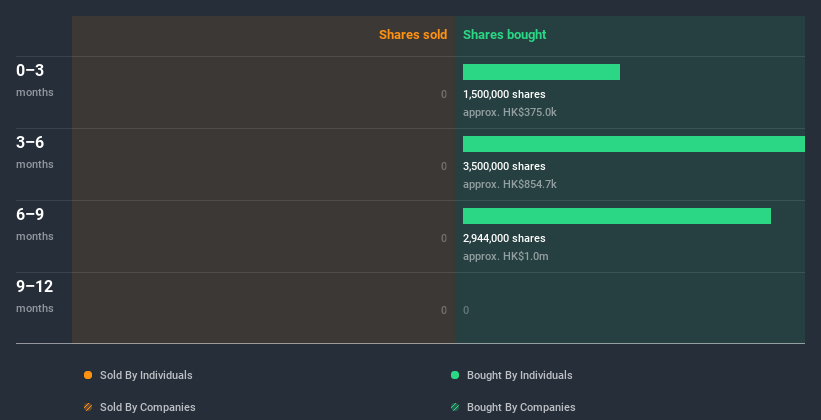Screen dimensions: 821x420
Task: Click the Bought By Companies legend label
Action: pyautogui.click(x=521, y=407)
